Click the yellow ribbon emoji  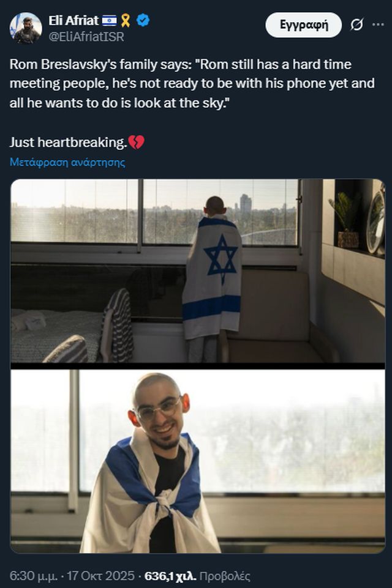[126, 20]
